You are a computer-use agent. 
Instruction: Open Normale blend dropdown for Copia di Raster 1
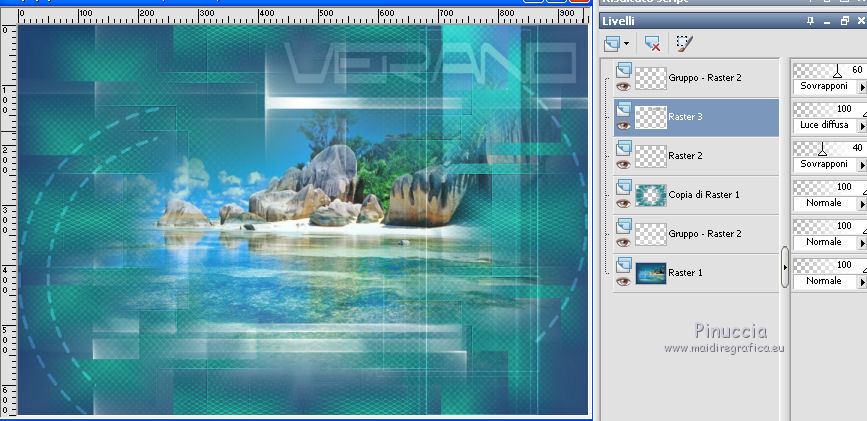[862, 204]
